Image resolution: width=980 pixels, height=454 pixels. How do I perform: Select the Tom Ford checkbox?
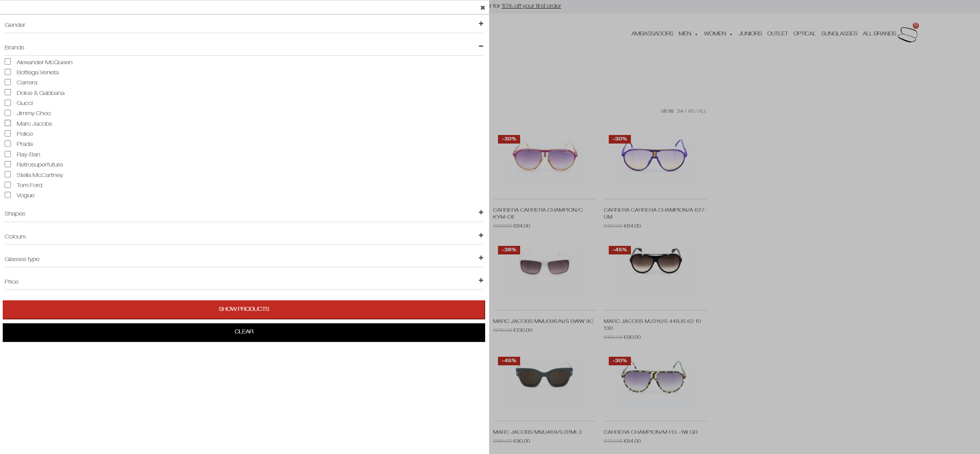pyautogui.click(x=8, y=185)
